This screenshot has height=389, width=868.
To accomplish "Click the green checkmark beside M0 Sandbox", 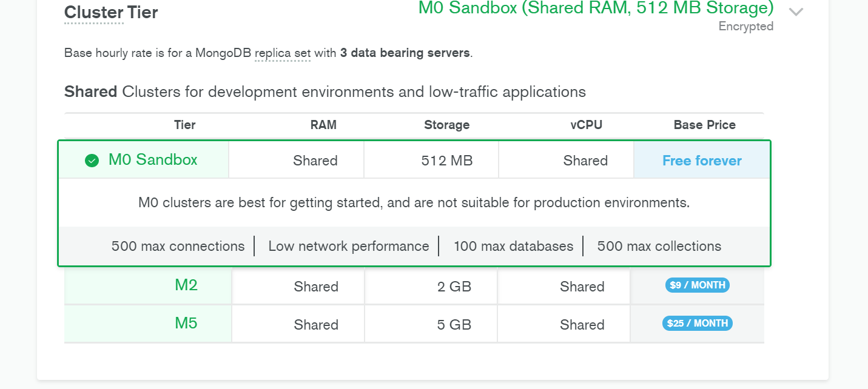I will [92, 161].
